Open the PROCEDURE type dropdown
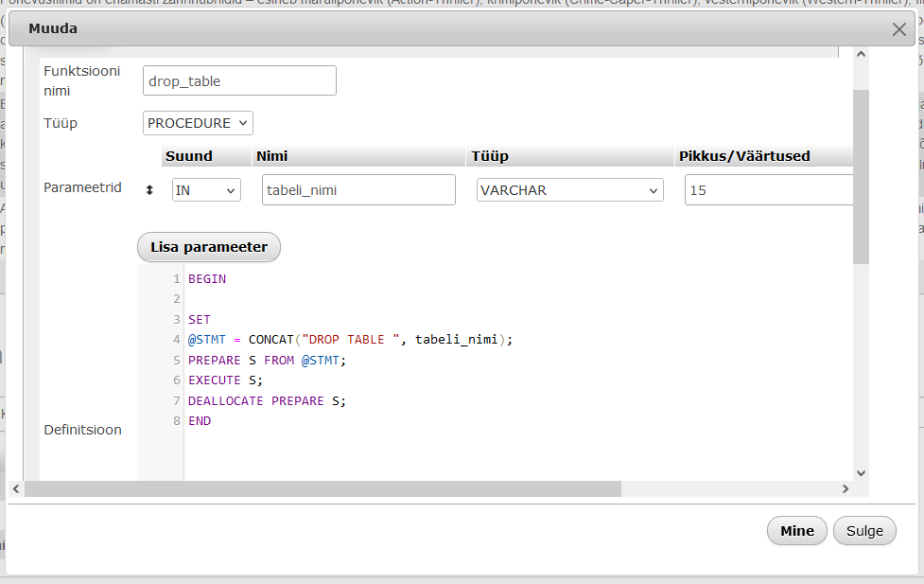The image size is (924, 584). coord(199,123)
